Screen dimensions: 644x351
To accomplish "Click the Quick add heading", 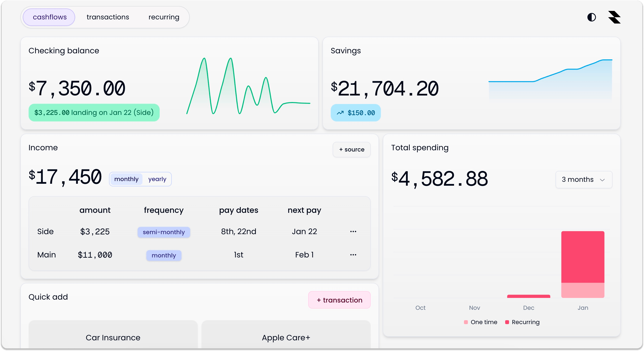I will pos(48,297).
